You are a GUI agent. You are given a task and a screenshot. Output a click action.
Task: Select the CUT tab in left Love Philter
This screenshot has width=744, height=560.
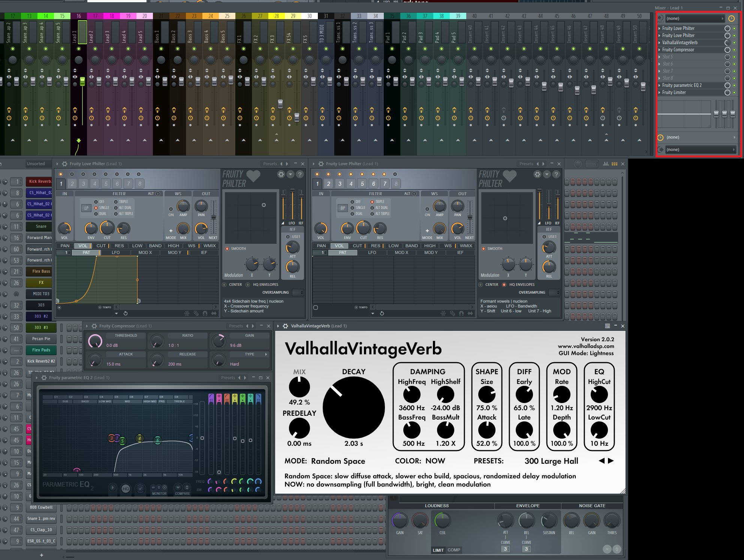click(x=101, y=246)
